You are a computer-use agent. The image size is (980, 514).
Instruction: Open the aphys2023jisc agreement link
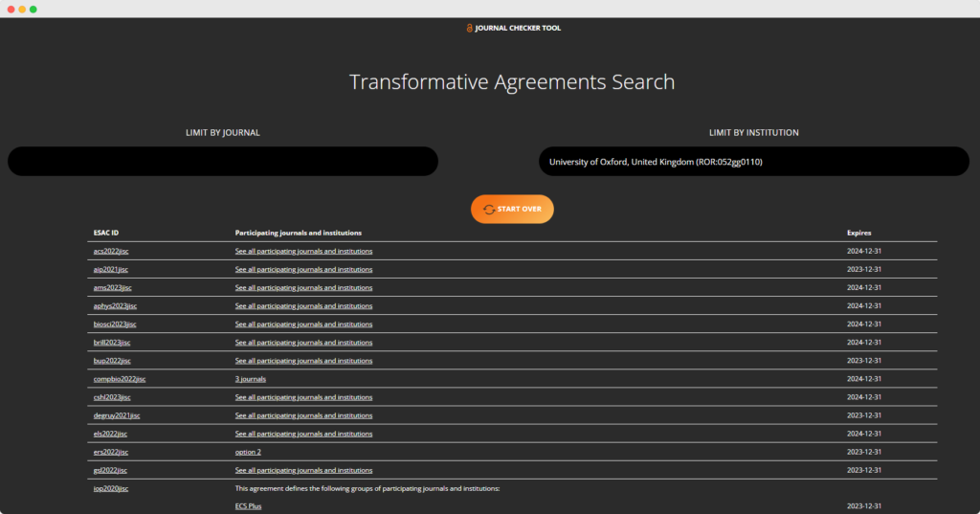tap(115, 305)
